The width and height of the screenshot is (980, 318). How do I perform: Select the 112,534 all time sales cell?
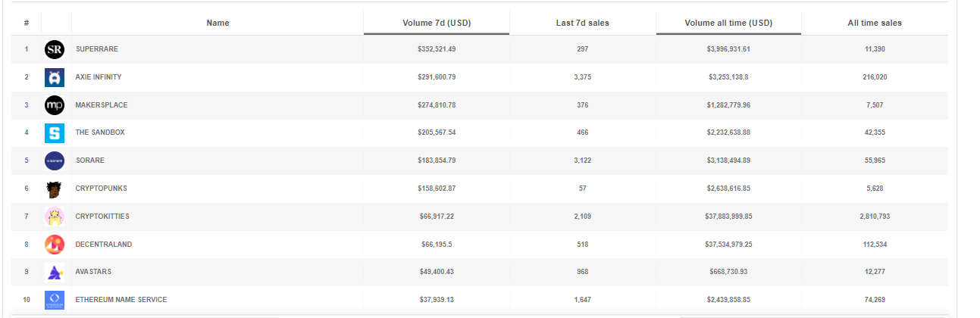tap(875, 245)
